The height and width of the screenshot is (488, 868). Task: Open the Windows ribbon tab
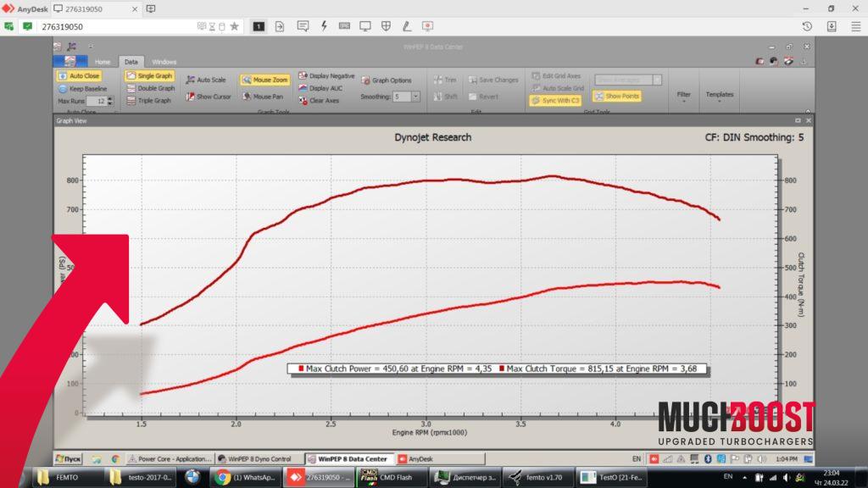164,62
